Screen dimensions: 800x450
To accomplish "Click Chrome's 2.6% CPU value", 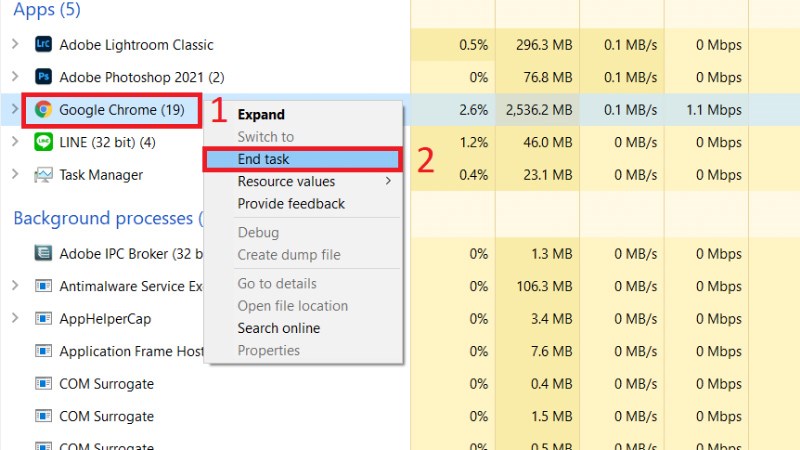I will coord(473,110).
